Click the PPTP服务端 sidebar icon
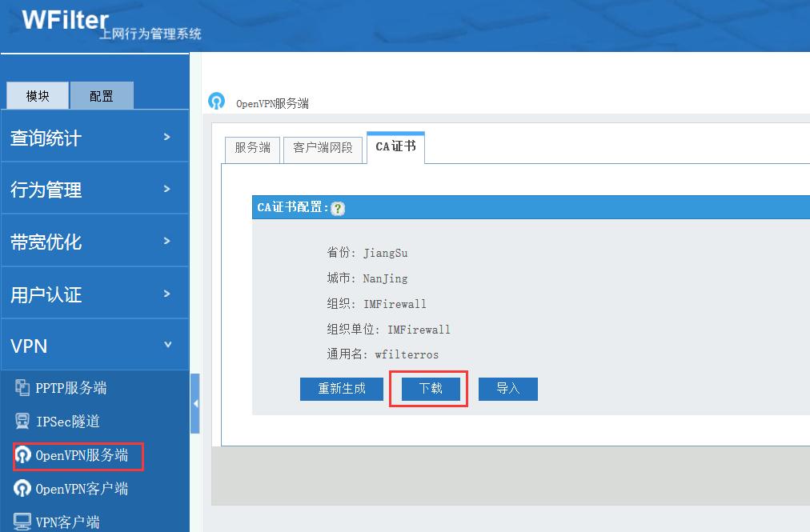This screenshot has height=532, width=810. (x=22, y=388)
